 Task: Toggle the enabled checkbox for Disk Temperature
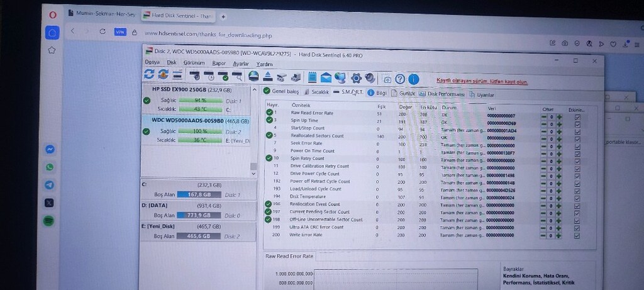577,199
